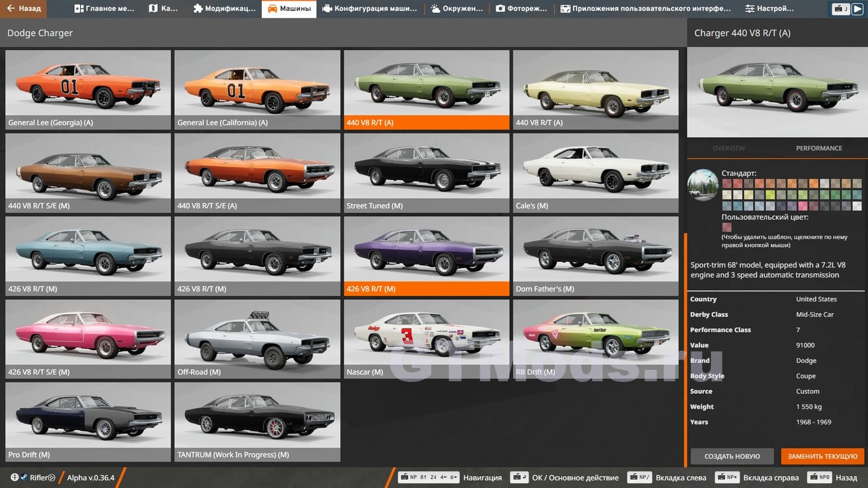Click the large Charger preview image
The width and height of the screenshot is (868, 488).
tap(777, 92)
